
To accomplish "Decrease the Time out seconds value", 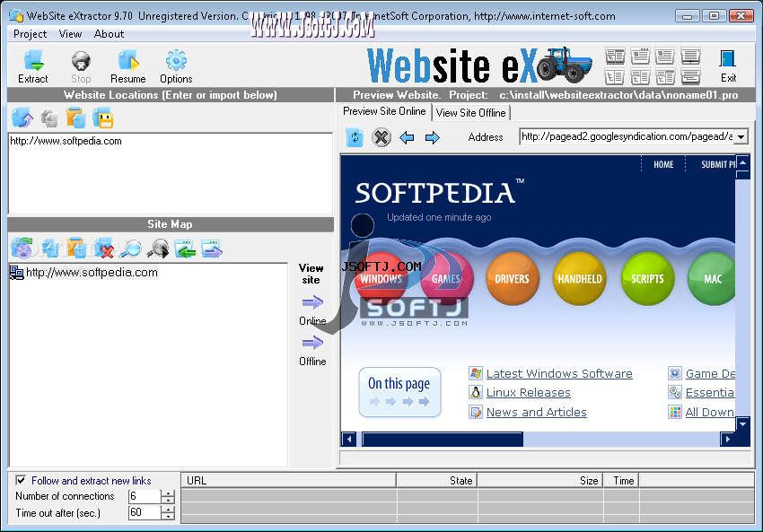I will (x=167, y=516).
